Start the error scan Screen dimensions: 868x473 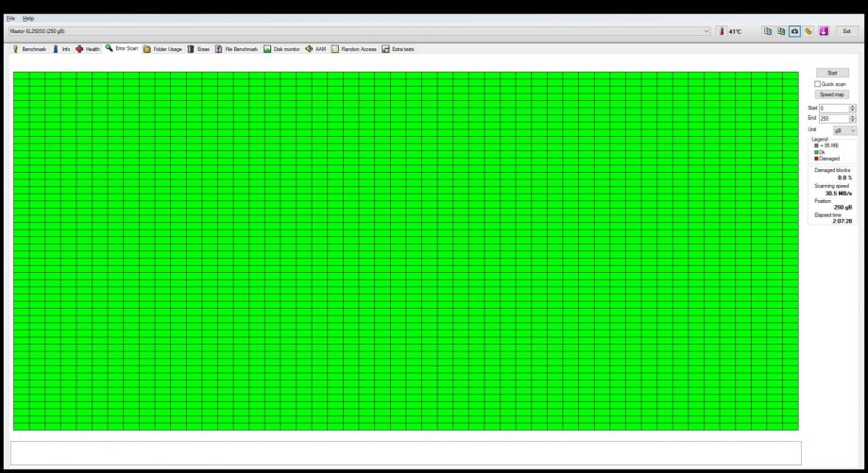tap(832, 73)
